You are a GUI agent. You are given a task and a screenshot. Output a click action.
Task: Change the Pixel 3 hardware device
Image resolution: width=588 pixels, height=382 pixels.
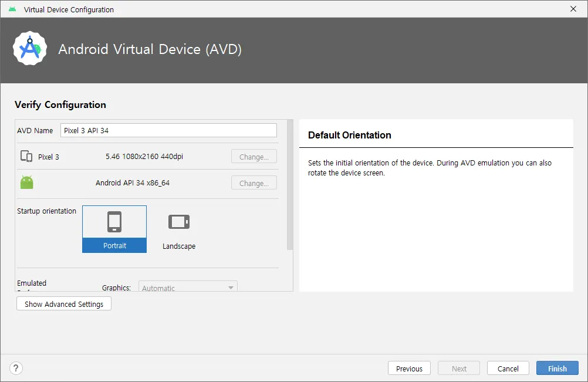coord(254,157)
